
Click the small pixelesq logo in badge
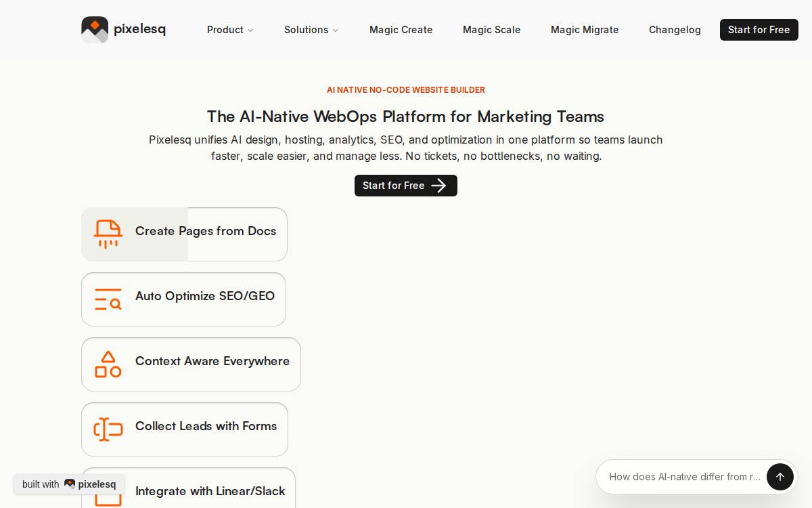[70, 484]
